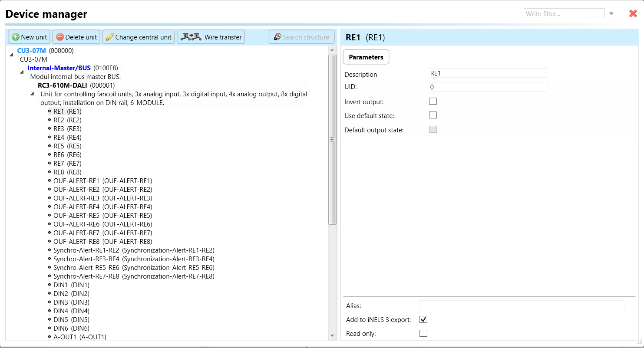This screenshot has height=348, width=644.
Task: Click the bullet icon beside DIN3
Action: 50,302
